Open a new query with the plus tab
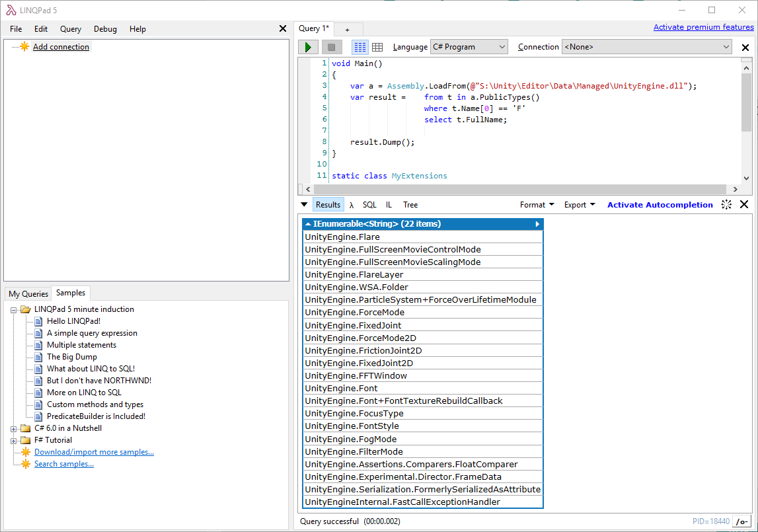The width and height of the screenshot is (758, 532). pyautogui.click(x=348, y=29)
